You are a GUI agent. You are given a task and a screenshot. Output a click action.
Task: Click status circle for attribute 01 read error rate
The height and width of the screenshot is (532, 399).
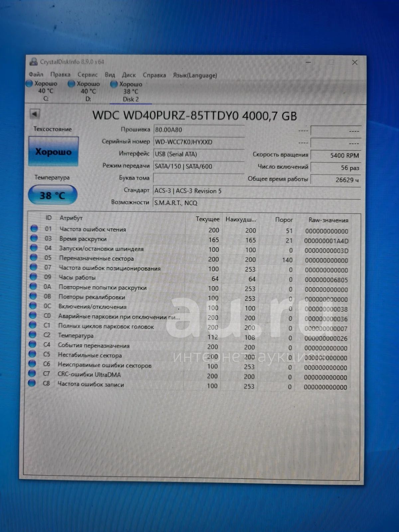(34, 228)
